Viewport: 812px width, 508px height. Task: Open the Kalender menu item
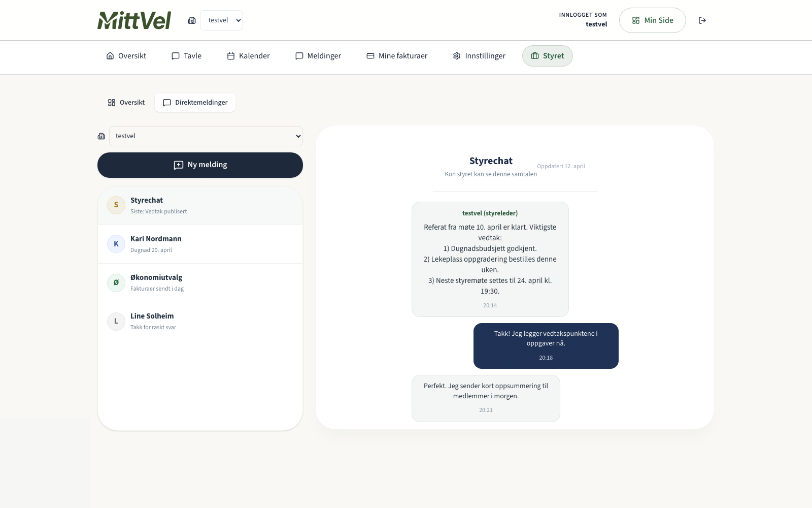(248, 56)
